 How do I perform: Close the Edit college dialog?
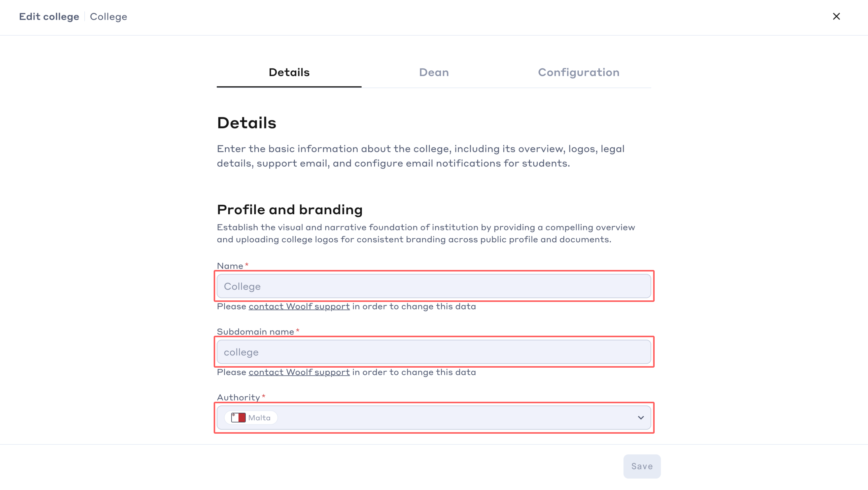point(836,16)
